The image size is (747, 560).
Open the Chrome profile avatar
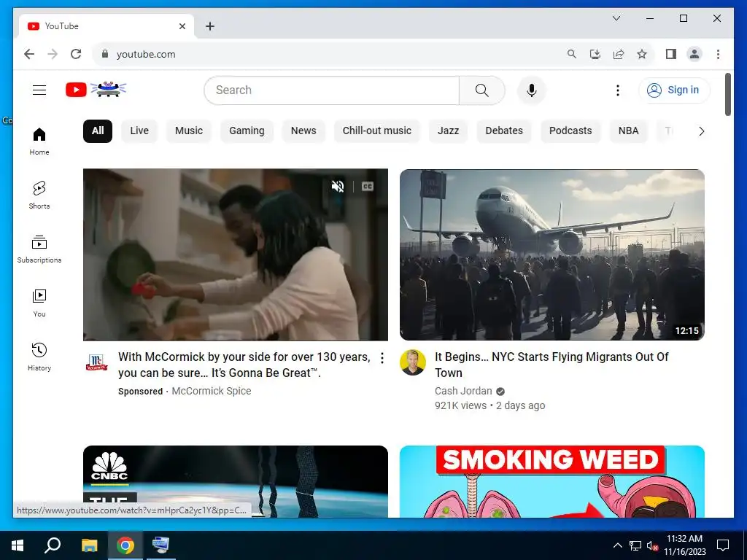click(x=694, y=54)
